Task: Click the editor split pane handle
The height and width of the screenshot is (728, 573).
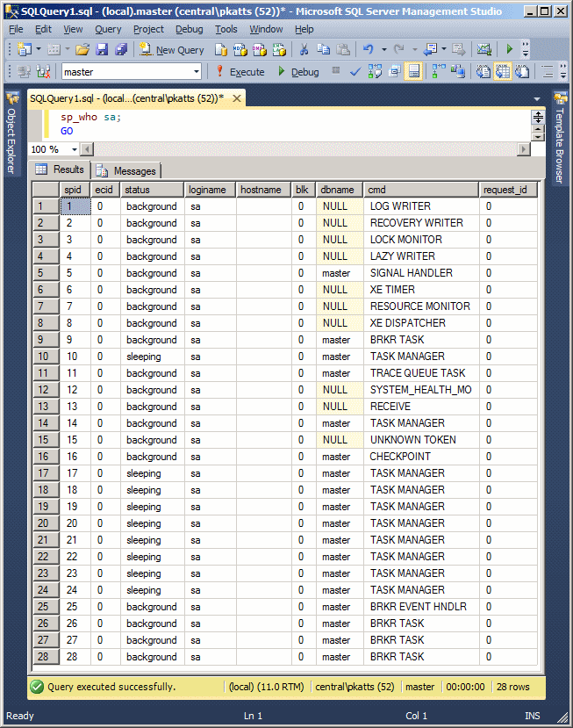Action: point(538,117)
